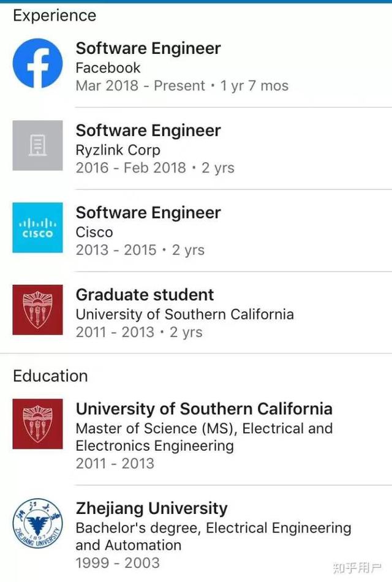The image size is (392, 582).
Task: Click the USC shield logo next to Graduate student
Action: 37,310
